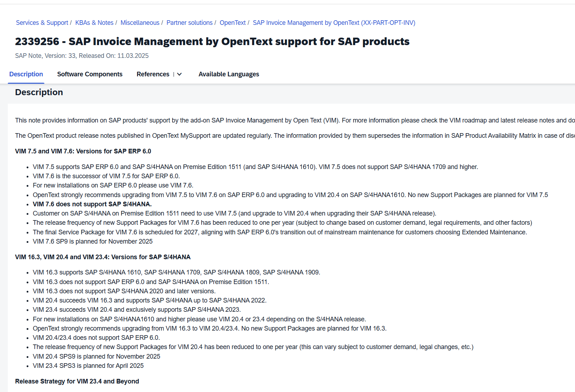Click the 'SAP Note, Version: 33' release line
Screen dimensions: 575x392
(82, 56)
